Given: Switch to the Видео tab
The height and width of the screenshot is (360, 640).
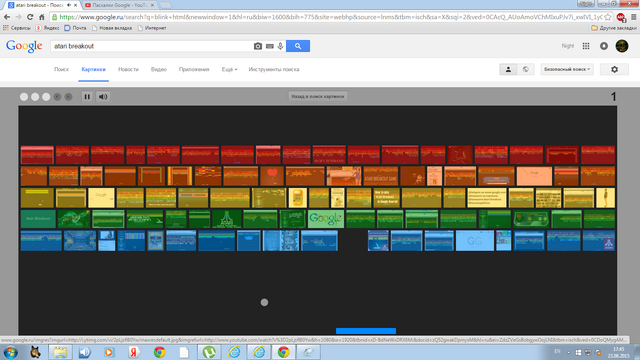Looking at the screenshot, I should [x=159, y=69].
